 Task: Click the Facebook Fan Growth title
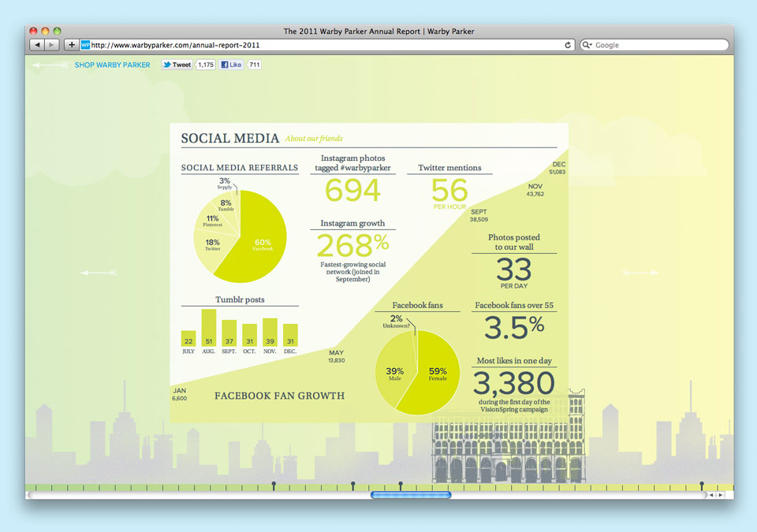(279, 396)
